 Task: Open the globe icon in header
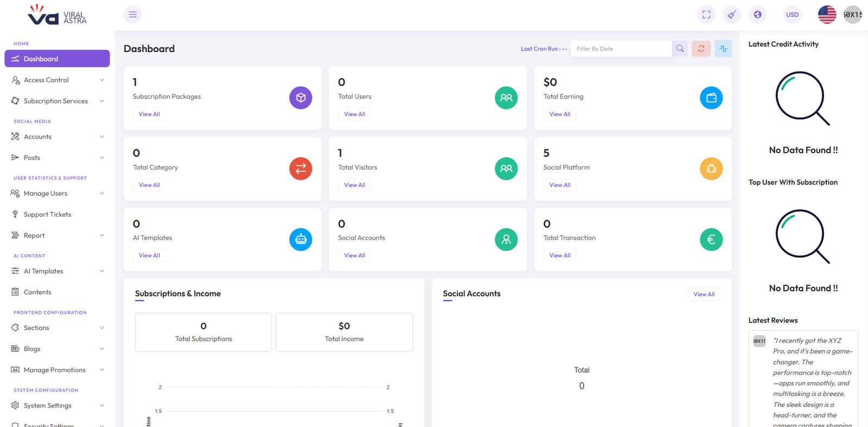point(757,15)
